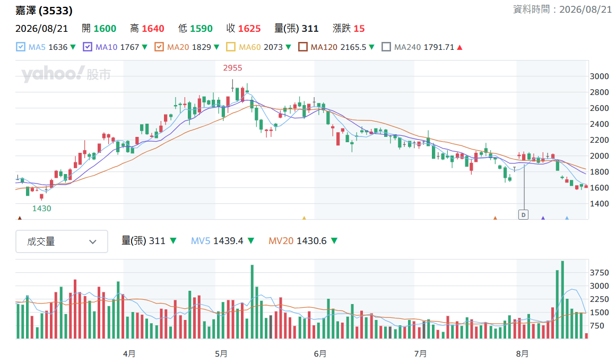The width and height of the screenshot is (616, 364).
Task: Click the 高 1640 high price
Action: tap(147, 29)
